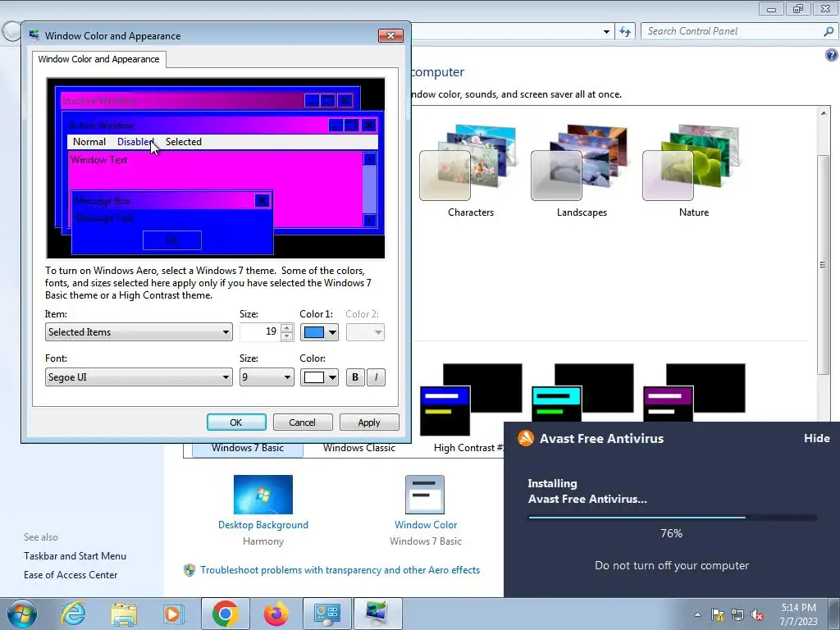Click Selected in preview menu bar

tap(183, 141)
